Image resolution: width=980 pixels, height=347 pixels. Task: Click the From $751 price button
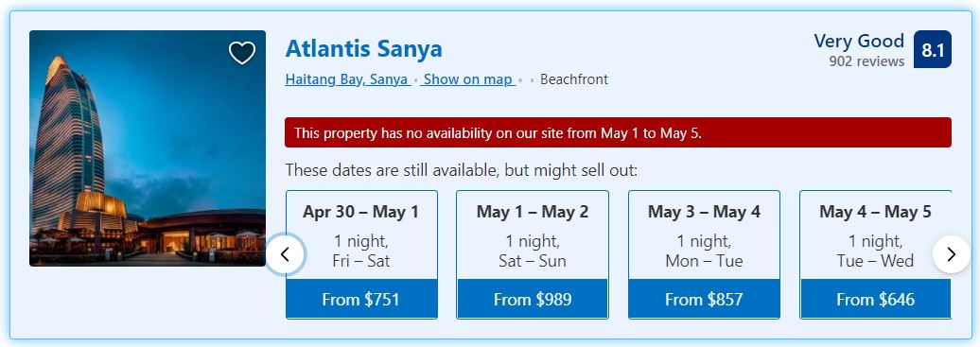[361, 300]
